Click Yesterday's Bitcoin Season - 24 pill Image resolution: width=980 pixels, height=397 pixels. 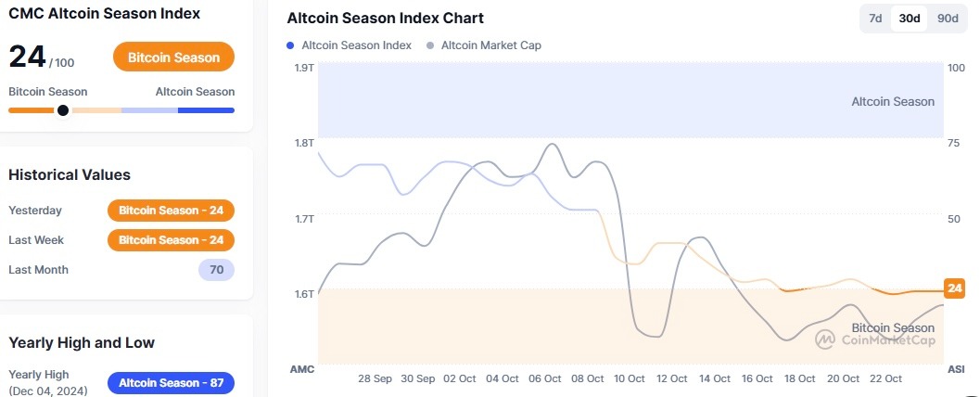[171, 211]
